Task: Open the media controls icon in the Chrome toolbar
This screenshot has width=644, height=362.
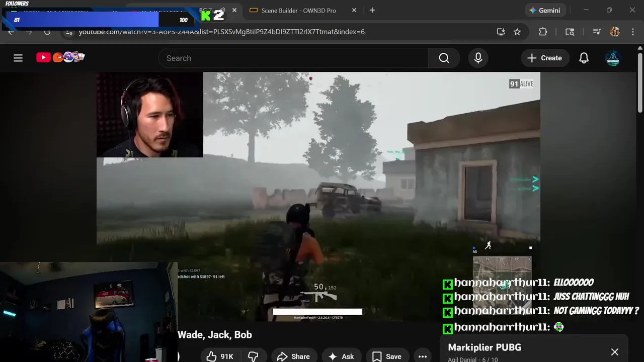Action: [596, 32]
